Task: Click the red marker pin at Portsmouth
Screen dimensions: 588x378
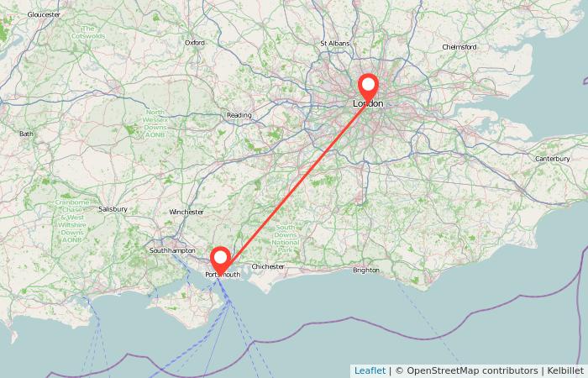Action: pyautogui.click(x=220, y=260)
